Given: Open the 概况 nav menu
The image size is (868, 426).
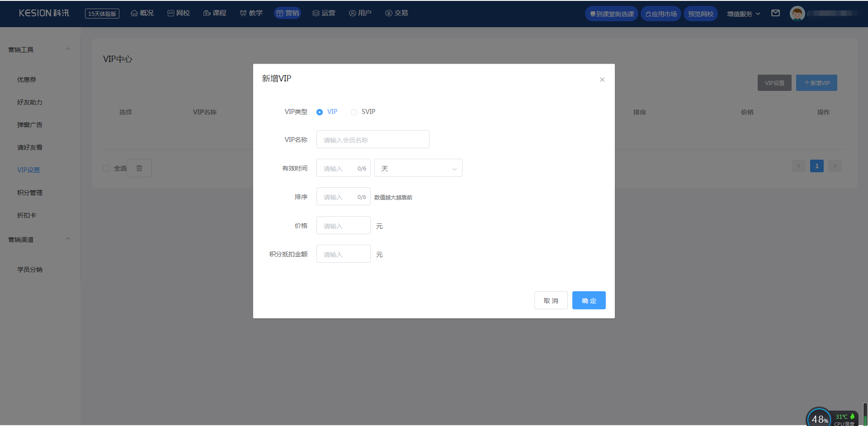Looking at the screenshot, I should tap(142, 13).
